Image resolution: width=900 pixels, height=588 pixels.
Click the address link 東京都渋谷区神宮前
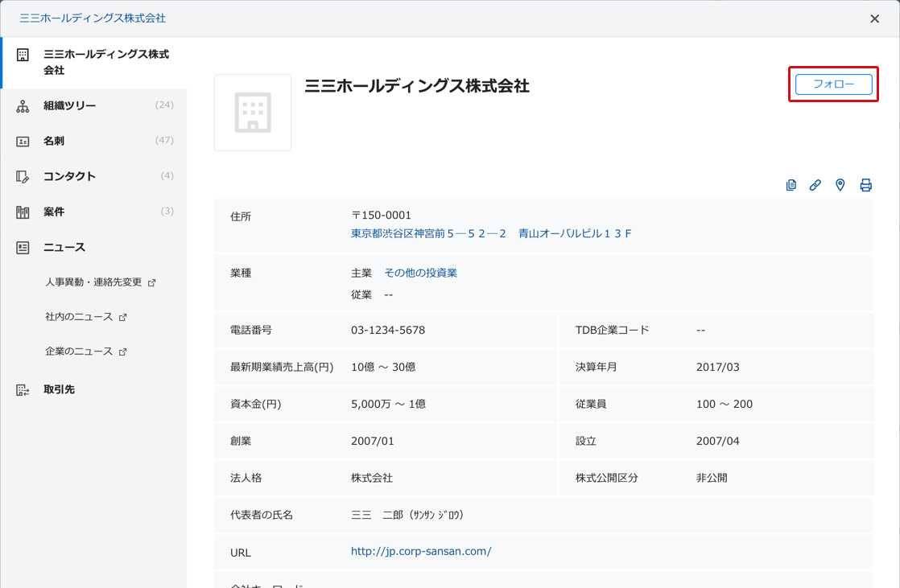click(491, 233)
